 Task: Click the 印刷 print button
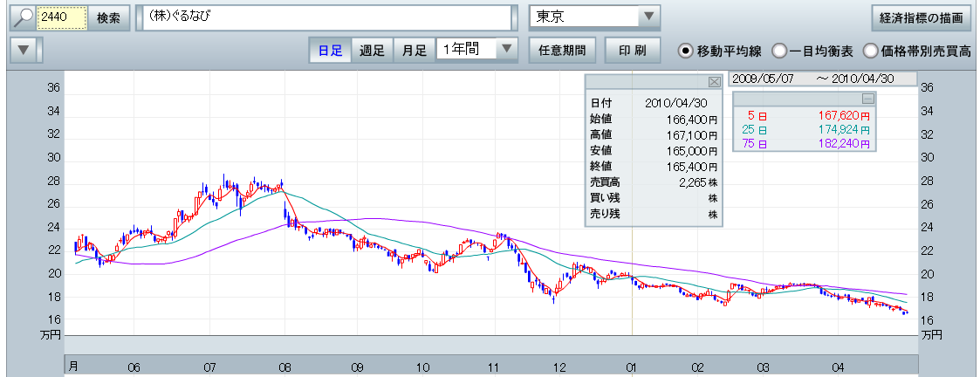[633, 51]
